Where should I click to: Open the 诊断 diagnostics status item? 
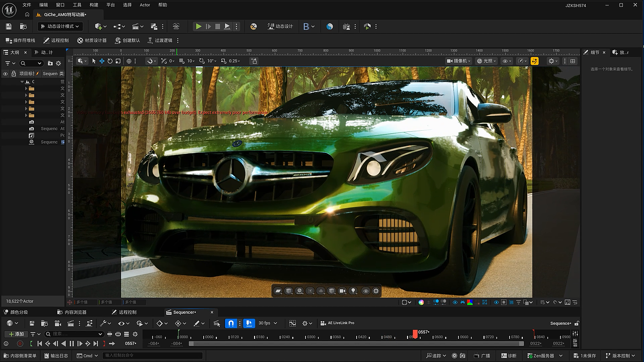pyautogui.click(x=510, y=355)
